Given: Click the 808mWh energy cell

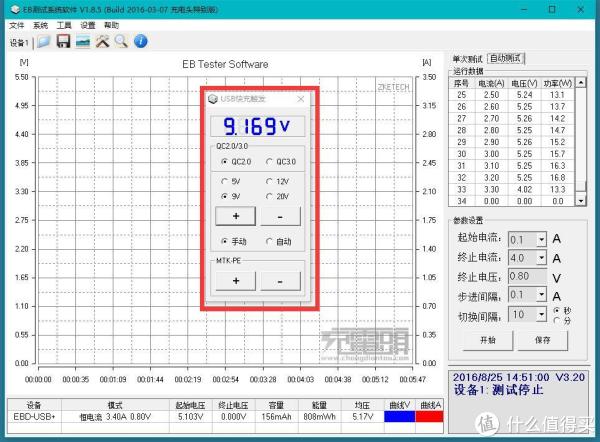Looking at the screenshot, I should (x=320, y=416).
